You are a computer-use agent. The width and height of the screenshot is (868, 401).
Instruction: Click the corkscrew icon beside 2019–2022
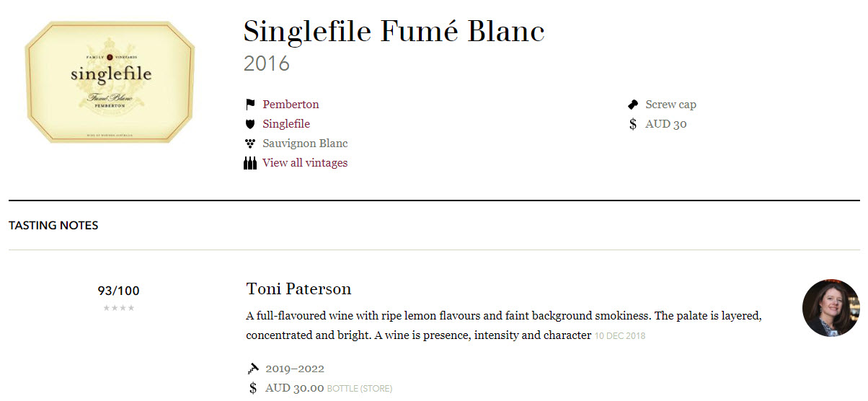coord(253,369)
